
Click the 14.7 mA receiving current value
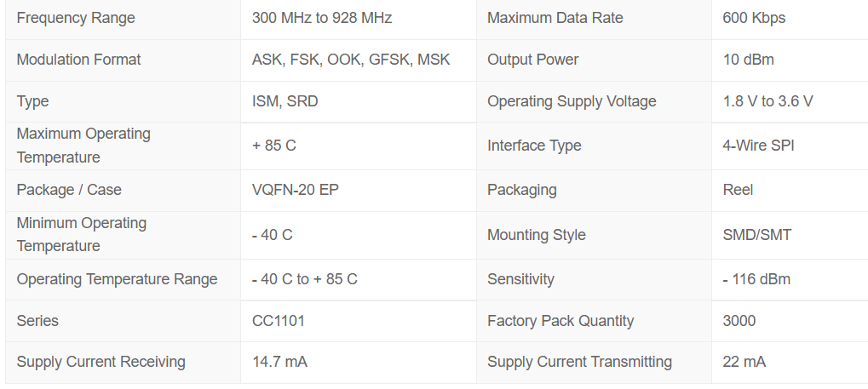279,362
